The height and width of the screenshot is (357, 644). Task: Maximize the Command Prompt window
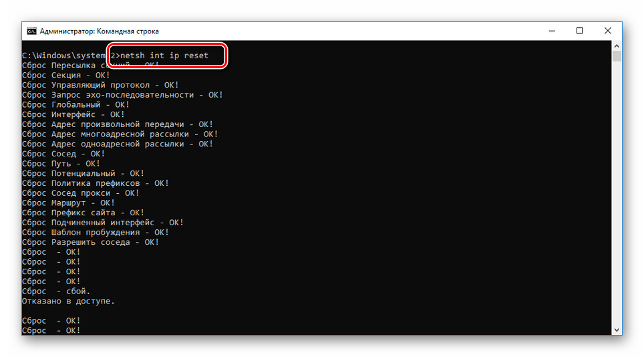[579, 31]
